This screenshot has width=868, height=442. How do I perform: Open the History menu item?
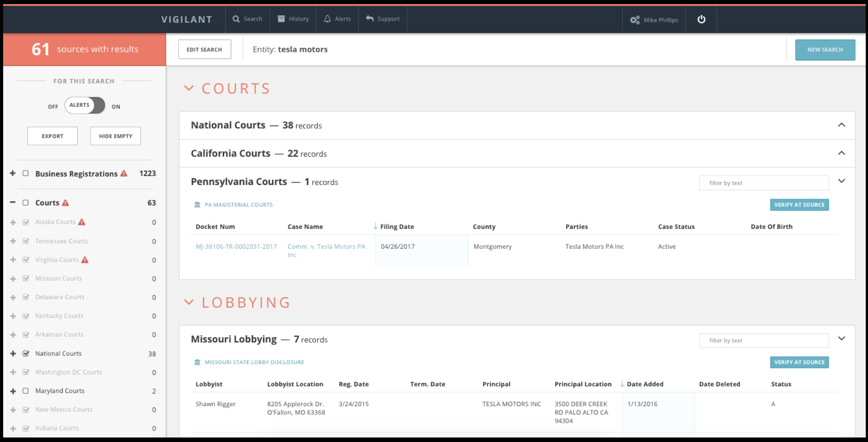click(x=293, y=19)
